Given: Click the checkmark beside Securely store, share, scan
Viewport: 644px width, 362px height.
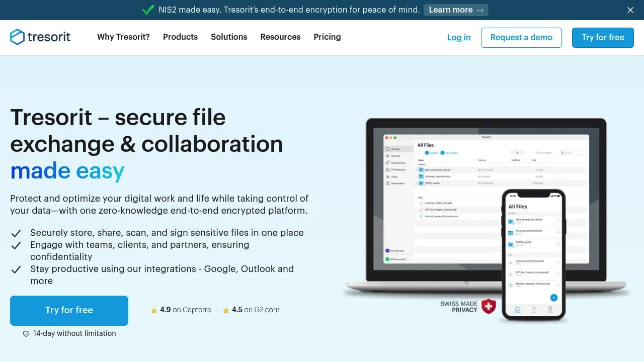Looking at the screenshot, I should (16, 233).
